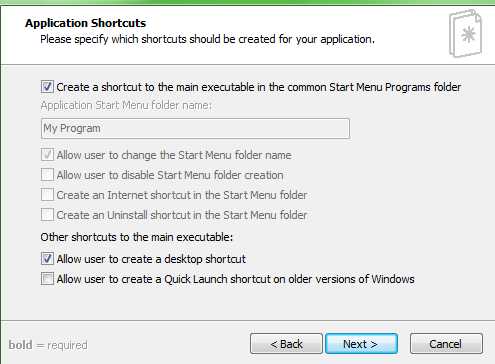Image resolution: width=495 pixels, height=364 pixels.
Task: Click the wizard page document icon
Action: [466, 33]
